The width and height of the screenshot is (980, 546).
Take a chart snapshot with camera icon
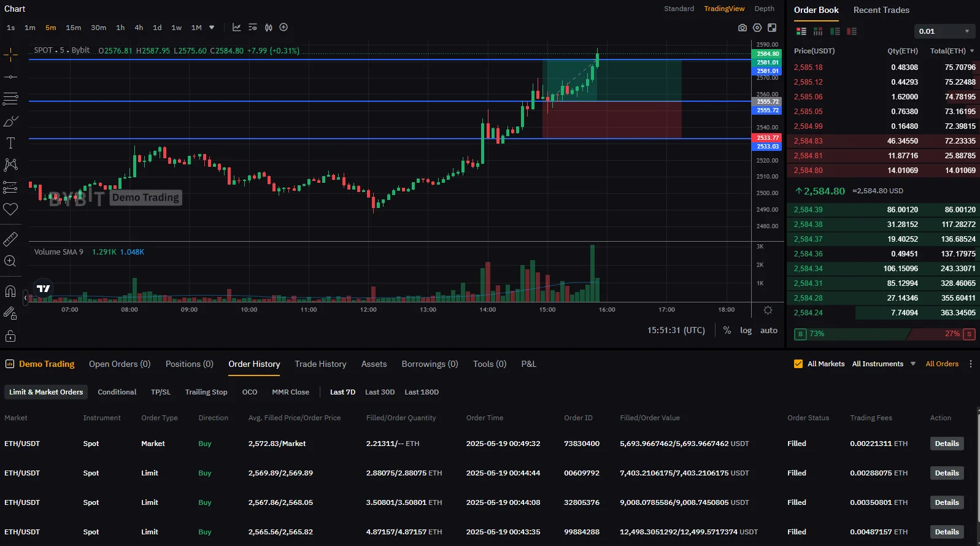point(743,28)
